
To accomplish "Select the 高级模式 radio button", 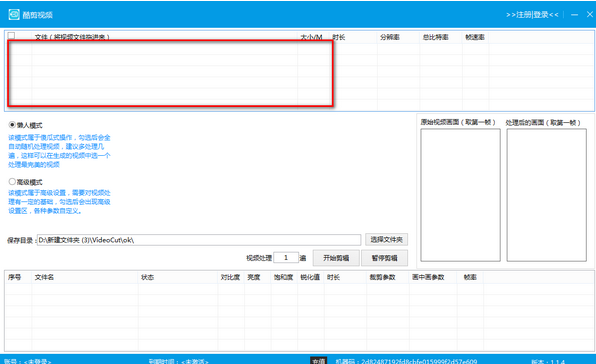I will click(x=12, y=182).
